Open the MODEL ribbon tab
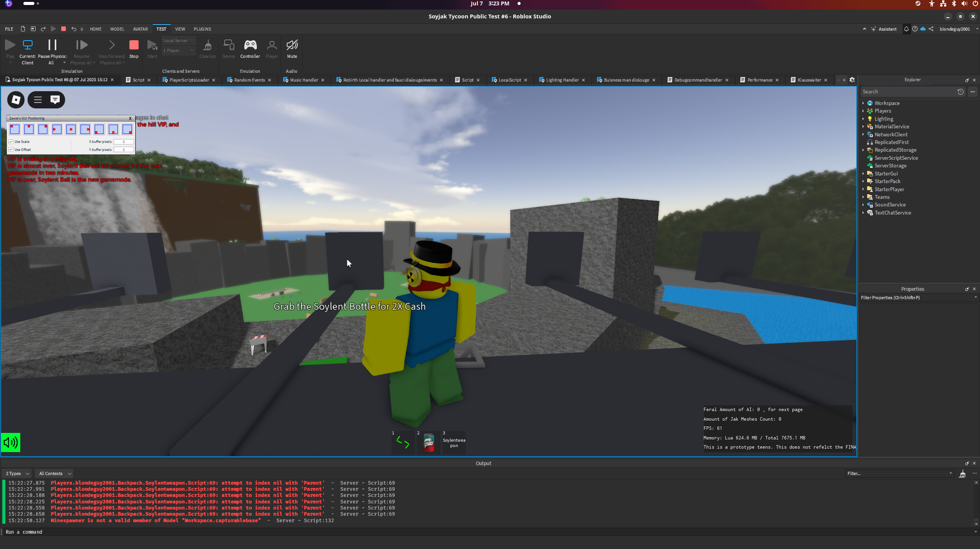980x549 pixels. pyautogui.click(x=117, y=29)
